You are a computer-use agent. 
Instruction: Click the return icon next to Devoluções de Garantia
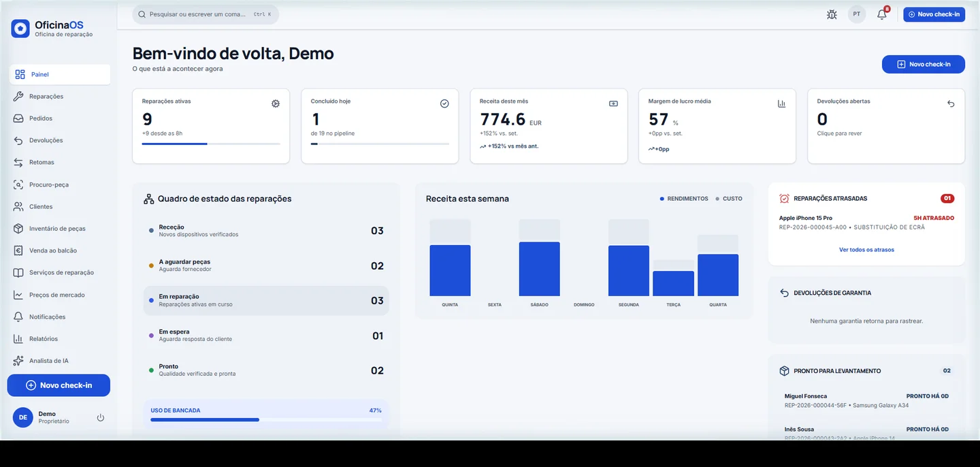point(785,293)
